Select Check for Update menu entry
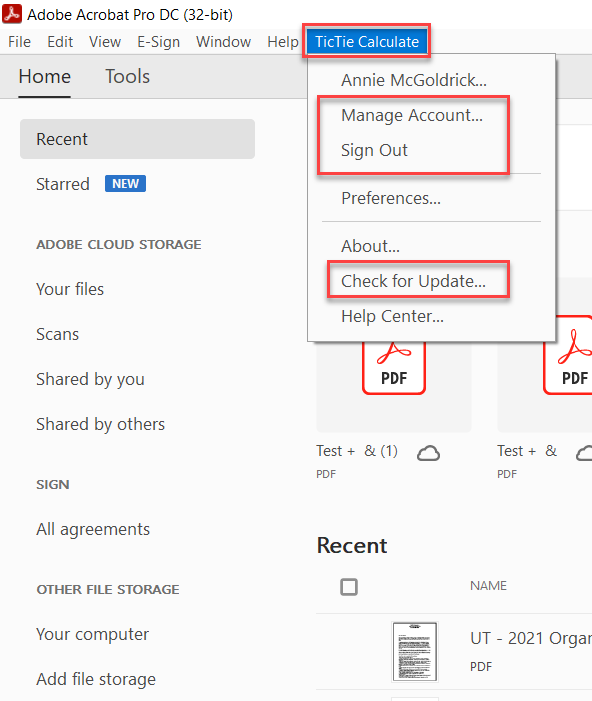The height and width of the screenshot is (701, 592). pyautogui.click(x=413, y=281)
